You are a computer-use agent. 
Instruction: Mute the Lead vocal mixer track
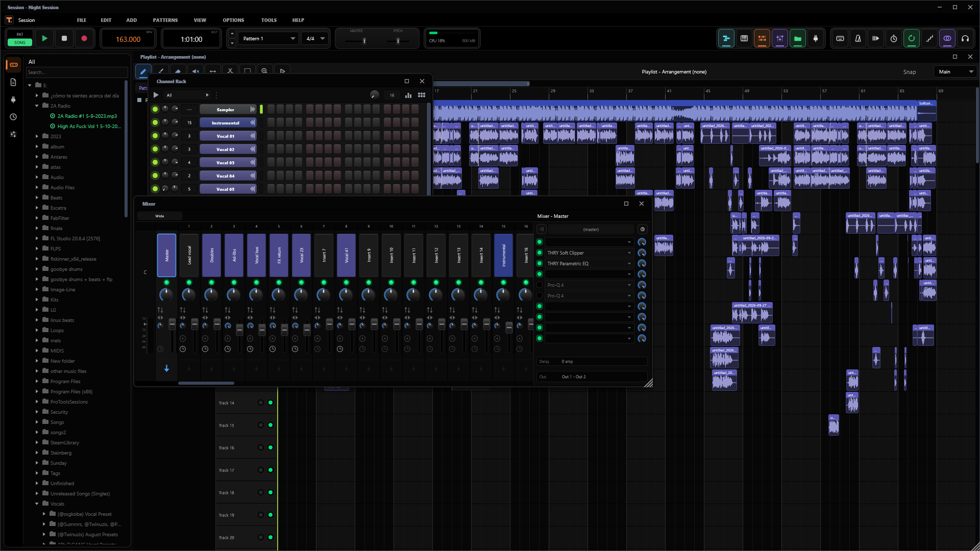pyautogui.click(x=189, y=283)
